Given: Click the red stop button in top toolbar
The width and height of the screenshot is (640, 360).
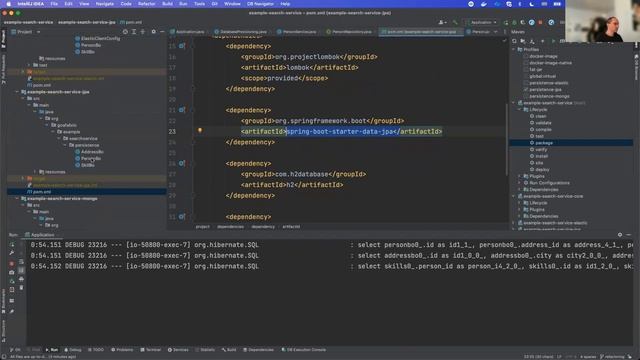Looking at the screenshot, I should [x=540, y=22].
